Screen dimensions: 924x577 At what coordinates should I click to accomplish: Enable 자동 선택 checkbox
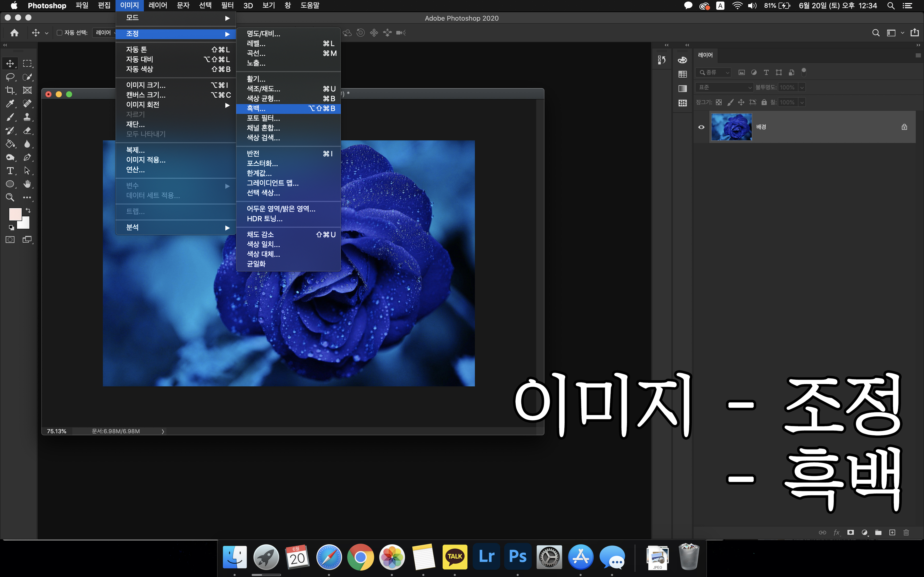point(60,33)
